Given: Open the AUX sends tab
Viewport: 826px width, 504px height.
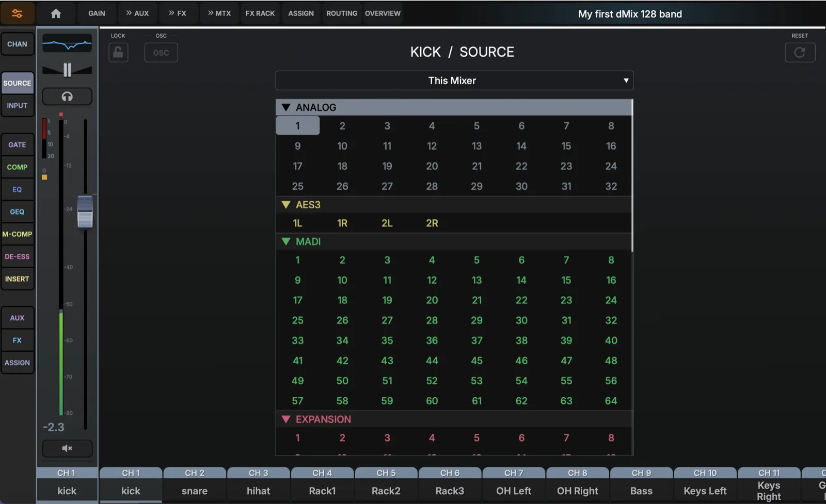Looking at the screenshot, I should coord(137,13).
